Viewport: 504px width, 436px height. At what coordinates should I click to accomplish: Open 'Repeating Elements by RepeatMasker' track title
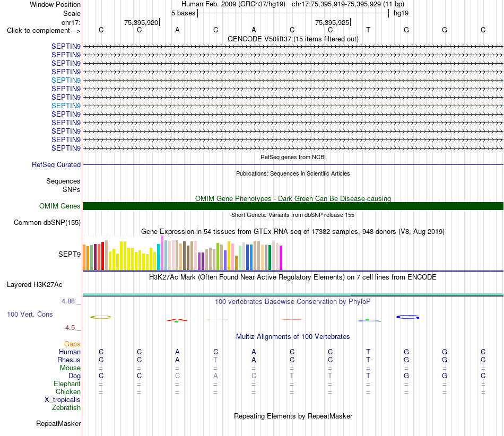[293, 416]
